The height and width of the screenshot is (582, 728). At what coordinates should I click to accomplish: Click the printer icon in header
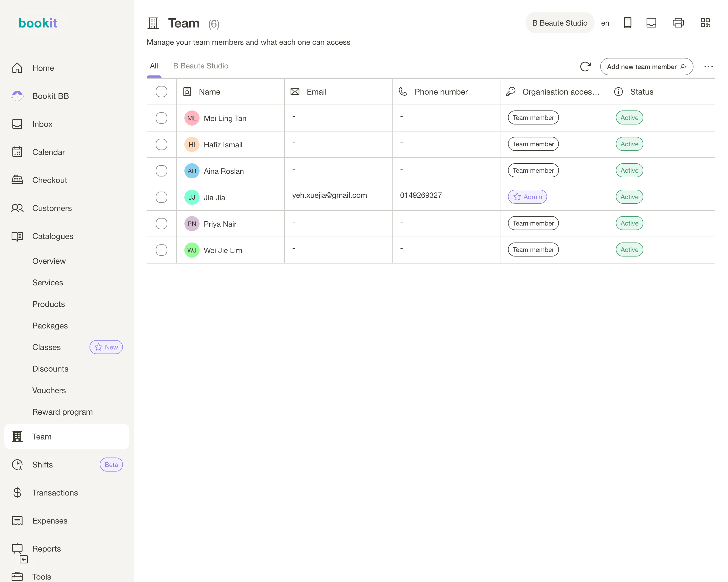678,23
